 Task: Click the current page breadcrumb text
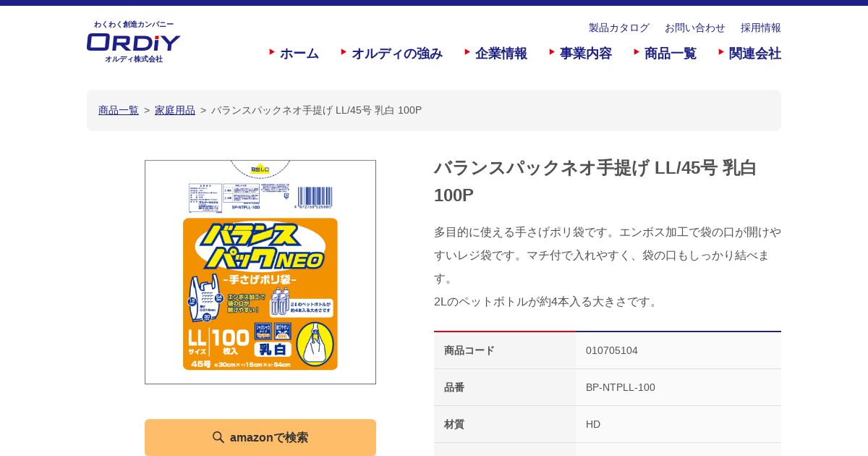point(317,110)
